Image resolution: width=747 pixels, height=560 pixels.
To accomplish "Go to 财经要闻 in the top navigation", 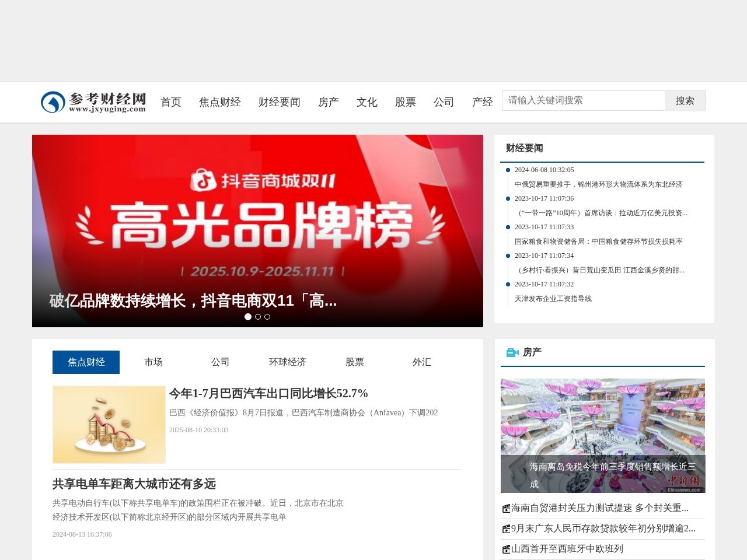I will pyautogui.click(x=279, y=102).
